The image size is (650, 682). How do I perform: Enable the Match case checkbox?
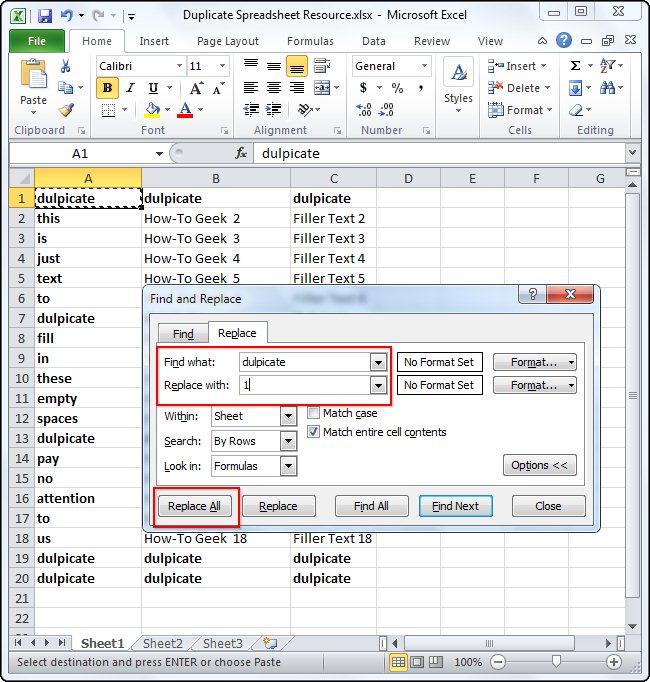[313, 412]
